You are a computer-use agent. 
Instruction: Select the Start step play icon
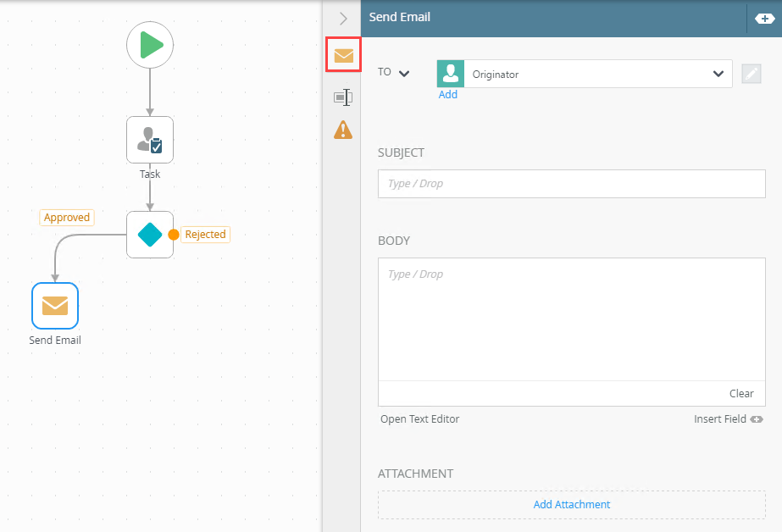(150, 45)
